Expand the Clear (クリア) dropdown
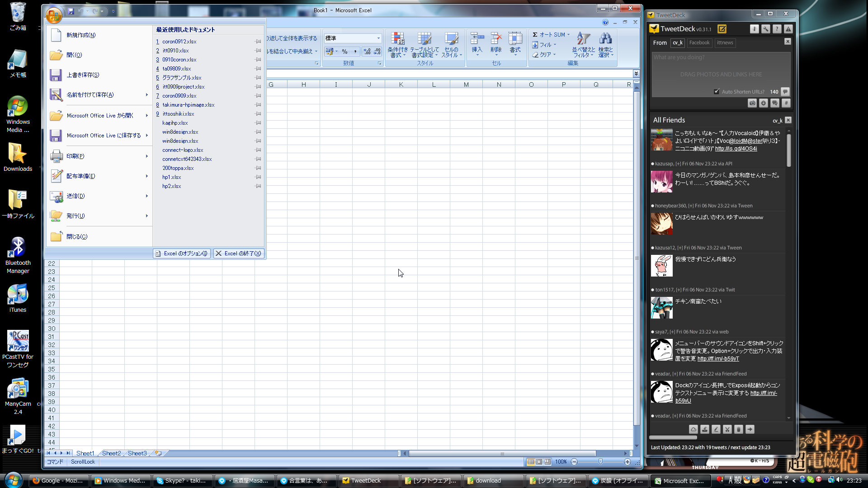Viewport: 868px width, 488px height. 554,55
